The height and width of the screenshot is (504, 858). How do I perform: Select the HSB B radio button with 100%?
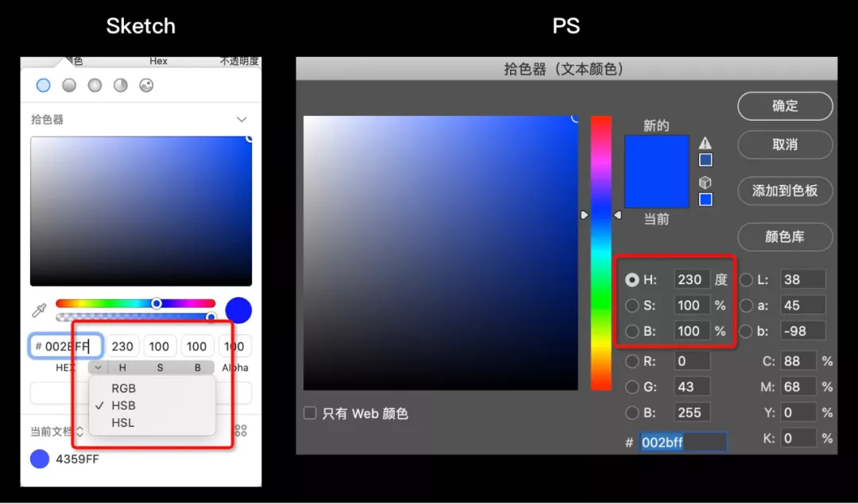632,331
